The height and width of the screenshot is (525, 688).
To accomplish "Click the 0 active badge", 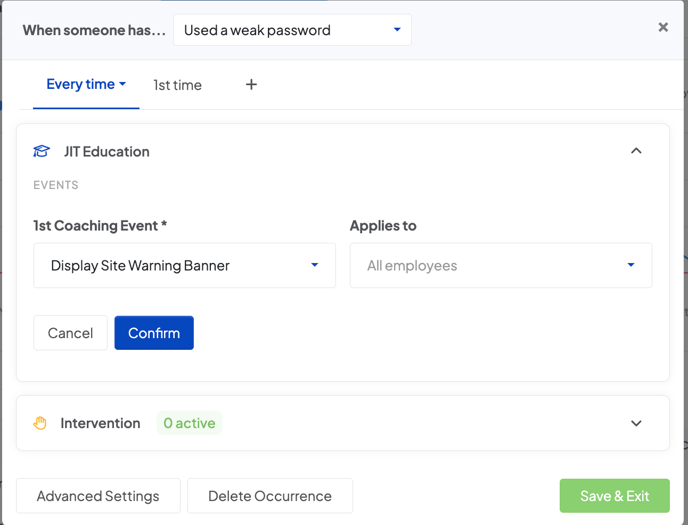I will pyautogui.click(x=190, y=423).
